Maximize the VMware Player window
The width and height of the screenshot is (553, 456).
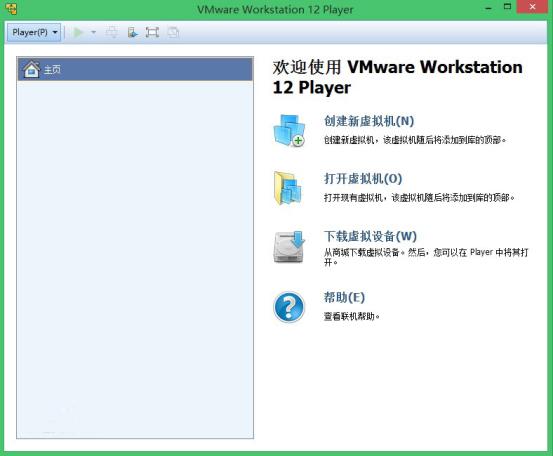point(508,7)
